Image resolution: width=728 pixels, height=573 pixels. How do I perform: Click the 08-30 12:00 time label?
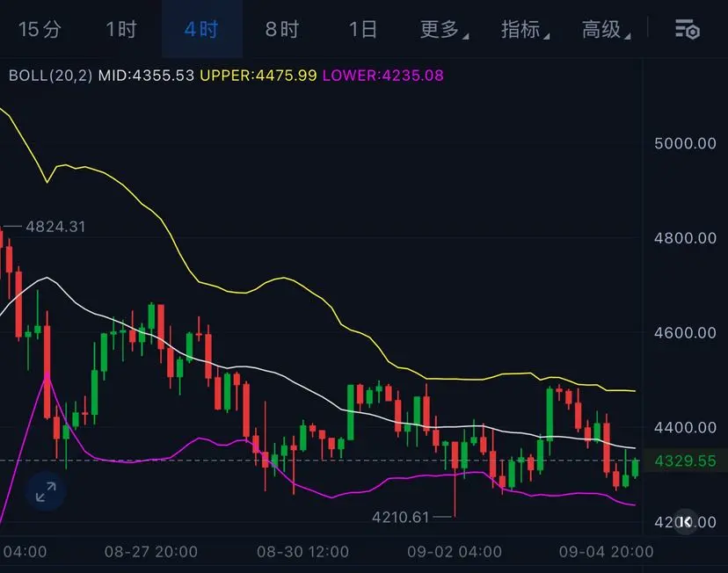click(302, 552)
